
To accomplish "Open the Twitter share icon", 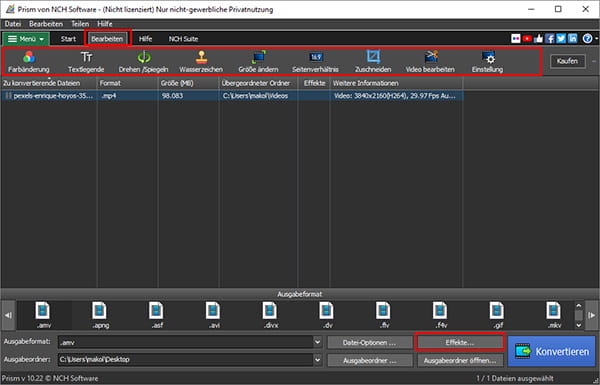I will [561, 39].
